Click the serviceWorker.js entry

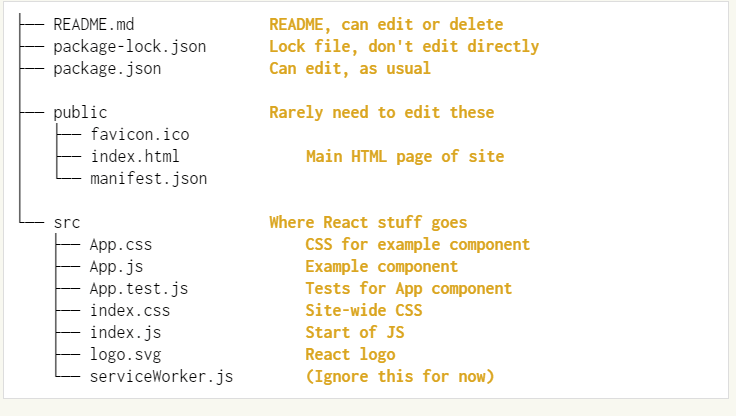click(x=161, y=377)
